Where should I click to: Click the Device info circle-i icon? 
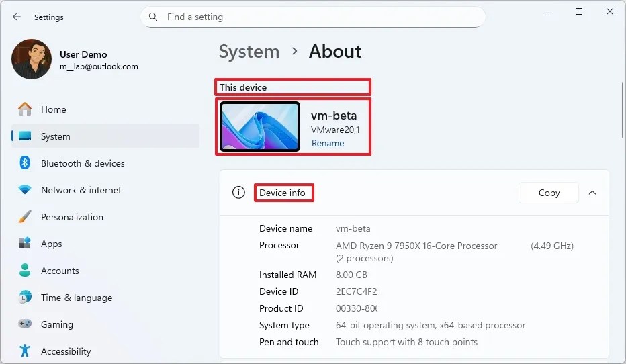pos(238,193)
